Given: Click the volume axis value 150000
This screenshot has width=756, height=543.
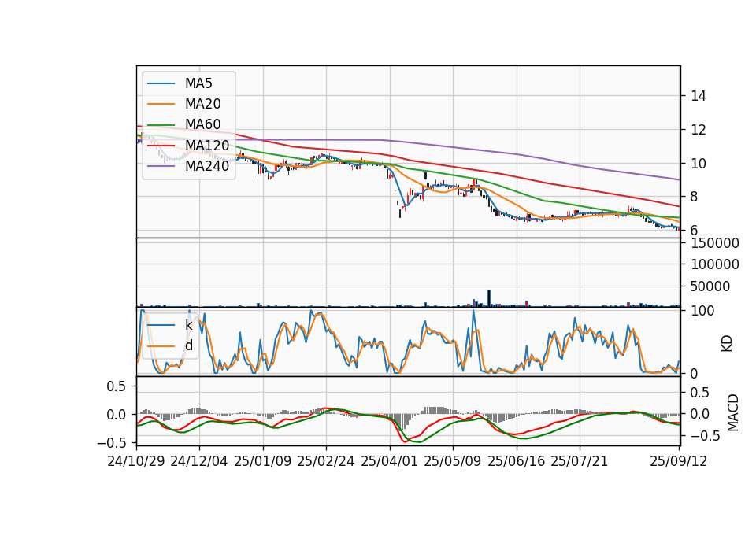Looking at the screenshot, I should pos(715,243).
